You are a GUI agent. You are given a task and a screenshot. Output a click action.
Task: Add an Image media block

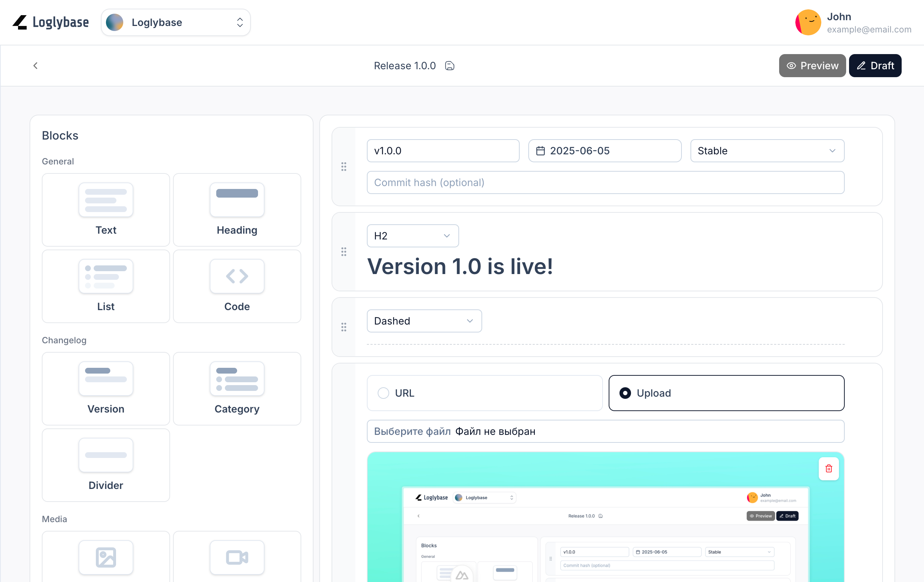(x=106, y=557)
